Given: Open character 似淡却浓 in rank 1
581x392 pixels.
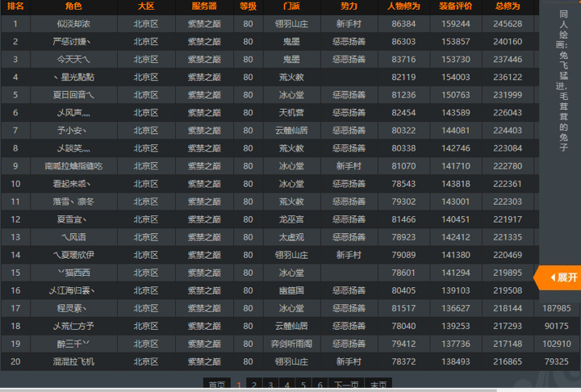Looking at the screenshot, I should pyautogui.click(x=73, y=23).
